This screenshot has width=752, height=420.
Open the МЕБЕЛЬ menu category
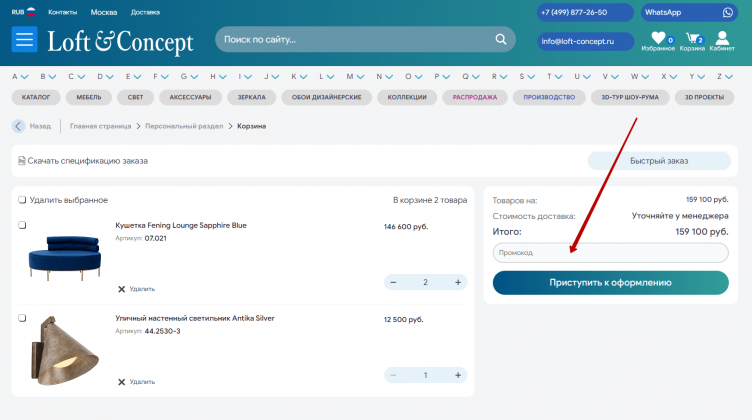pyautogui.click(x=90, y=97)
